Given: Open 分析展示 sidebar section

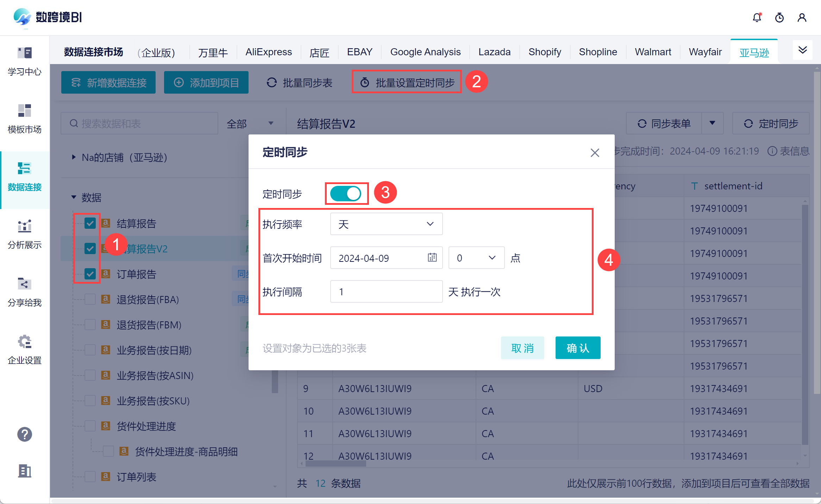Looking at the screenshot, I should coord(25,234).
